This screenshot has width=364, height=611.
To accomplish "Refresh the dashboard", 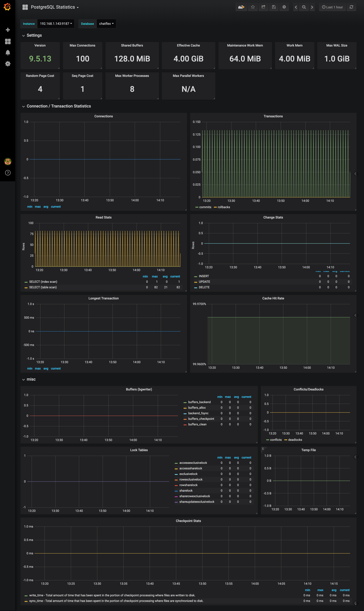I will tap(351, 7).
